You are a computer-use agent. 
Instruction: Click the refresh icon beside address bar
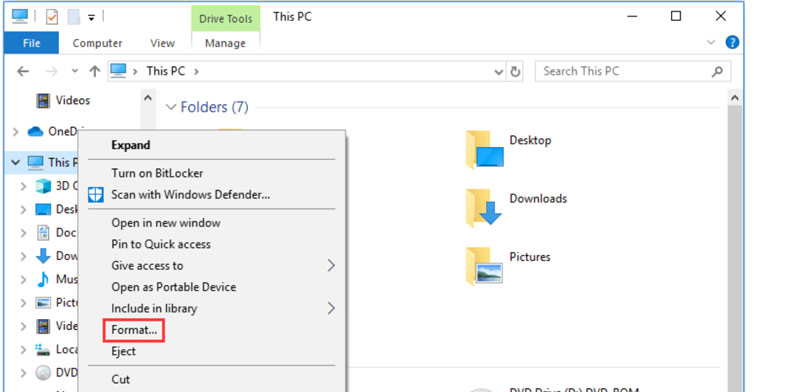[x=515, y=71]
